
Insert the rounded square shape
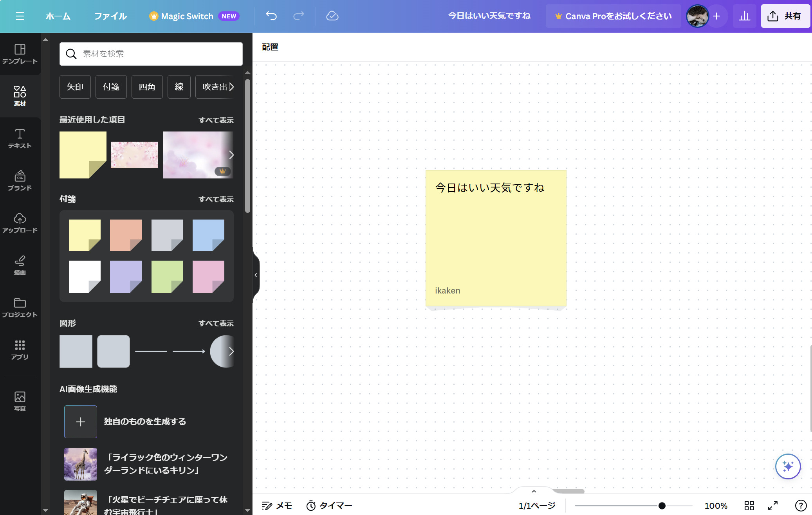[x=114, y=351]
